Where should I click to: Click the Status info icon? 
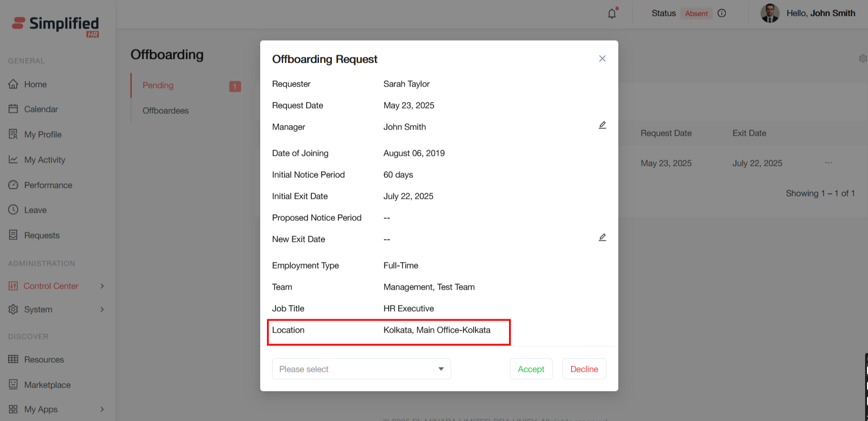(x=722, y=13)
